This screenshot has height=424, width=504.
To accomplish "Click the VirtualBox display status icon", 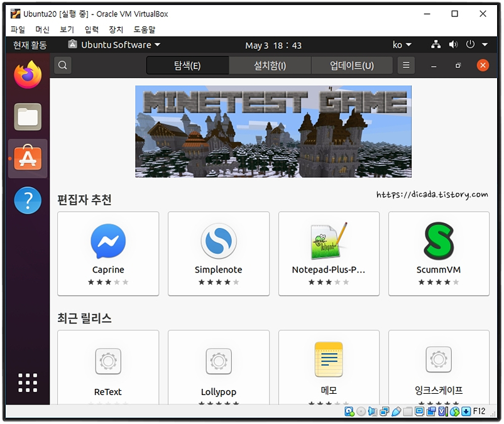I will coord(419,411).
